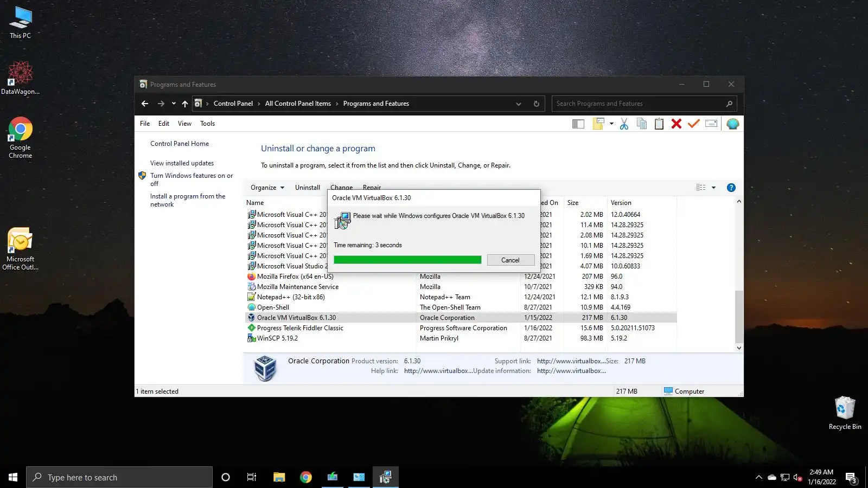Sort the list by Name column header
Image resolution: width=868 pixels, height=488 pixels.
pyautogui.click(x=255, y=203)
